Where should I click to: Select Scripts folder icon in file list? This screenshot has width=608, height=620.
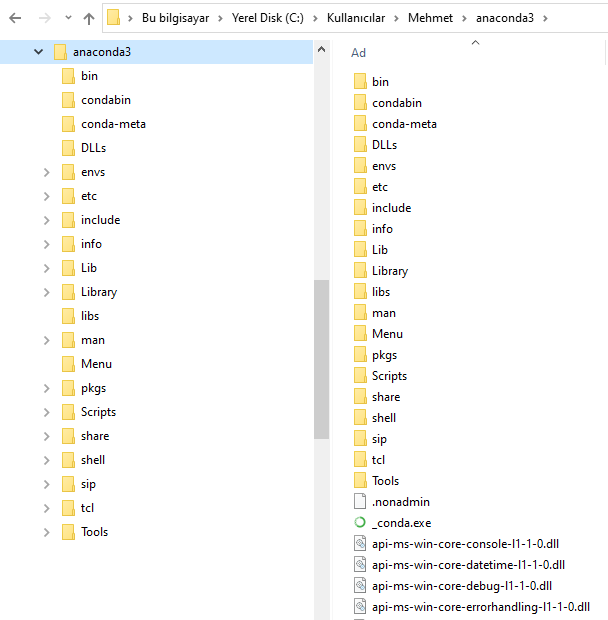pos(360,375)
